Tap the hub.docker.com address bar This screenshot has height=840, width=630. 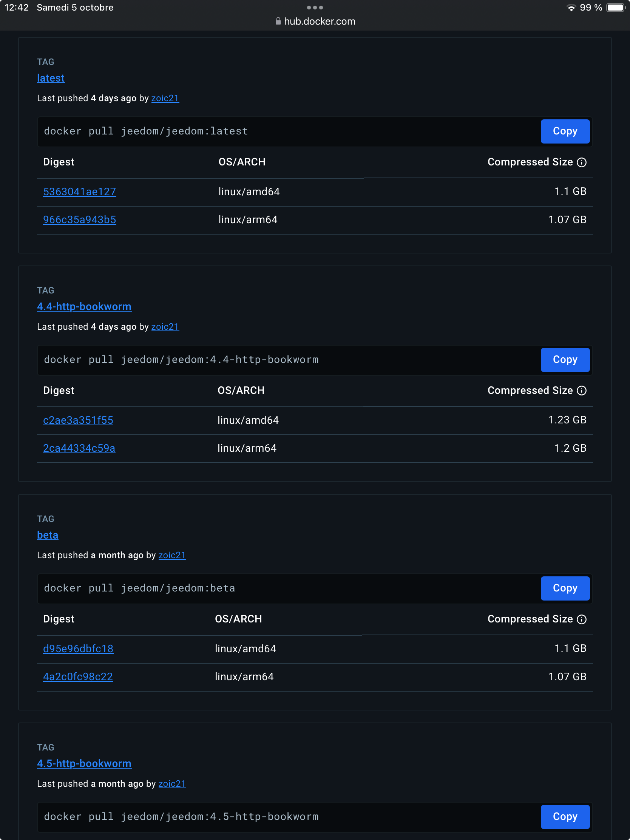(x=315, y=21)
